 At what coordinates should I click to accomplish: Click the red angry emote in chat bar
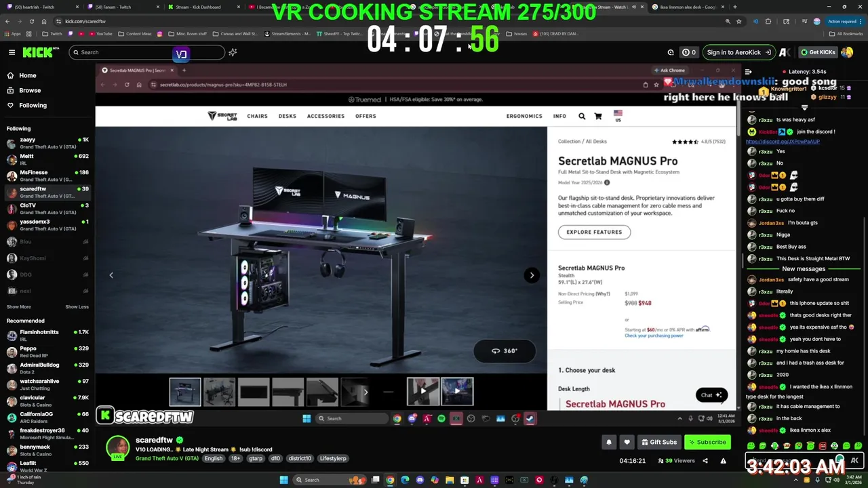pos(823,446)
